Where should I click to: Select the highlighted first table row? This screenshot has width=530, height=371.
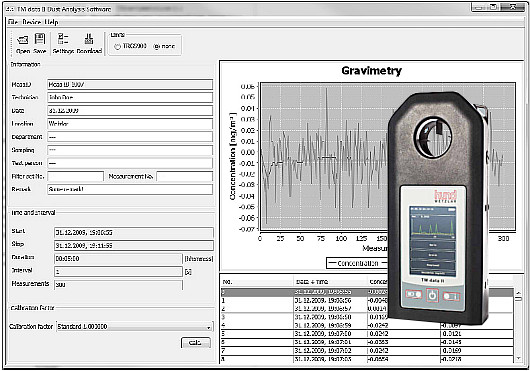click(x=304, y=292)
